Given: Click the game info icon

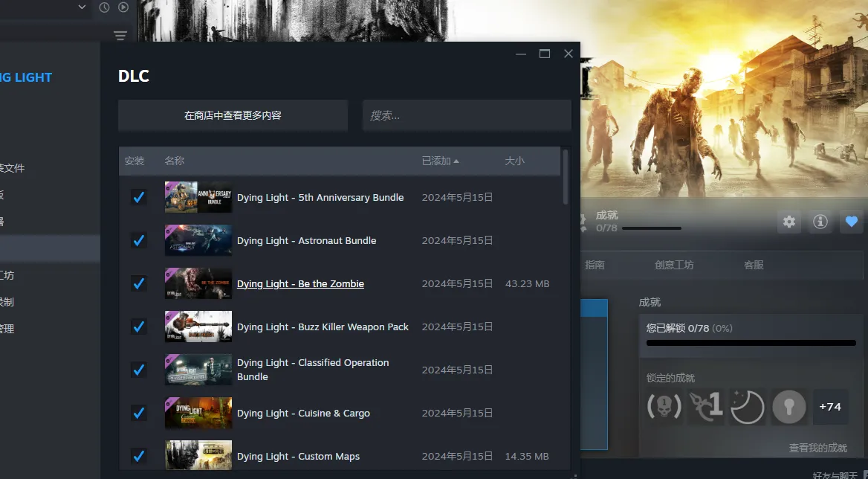Looking at the screenshot, I should [820, 222].
